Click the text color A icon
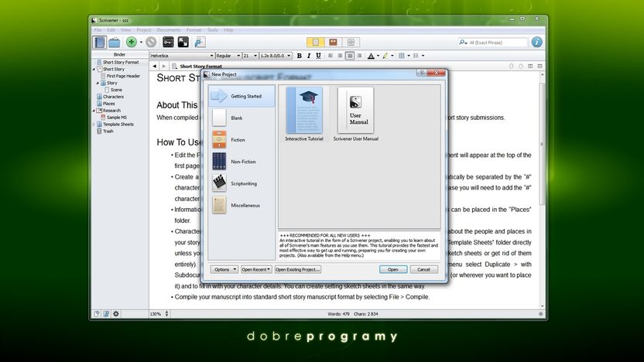This screenshot has height=362, width=644. pyautogui.click(x=371, y=56)
